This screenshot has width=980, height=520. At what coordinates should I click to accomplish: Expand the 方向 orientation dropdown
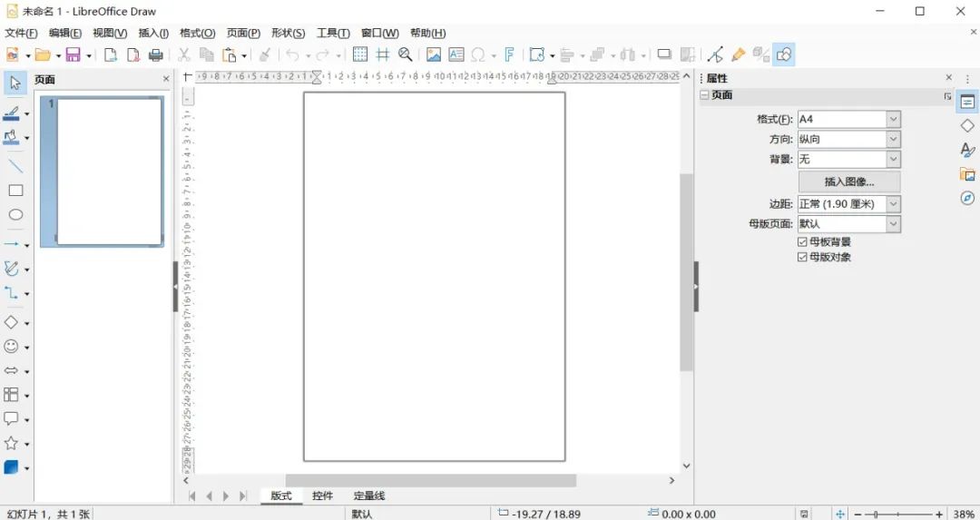(x=893, y=140)
